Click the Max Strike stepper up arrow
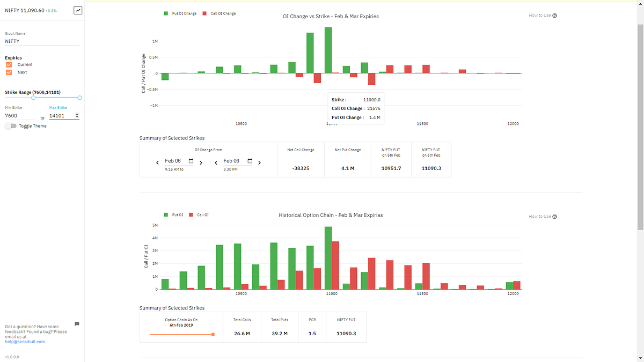The height and width of the screenshot is (362, 644). pyautogui.click(x=77, y=113)
